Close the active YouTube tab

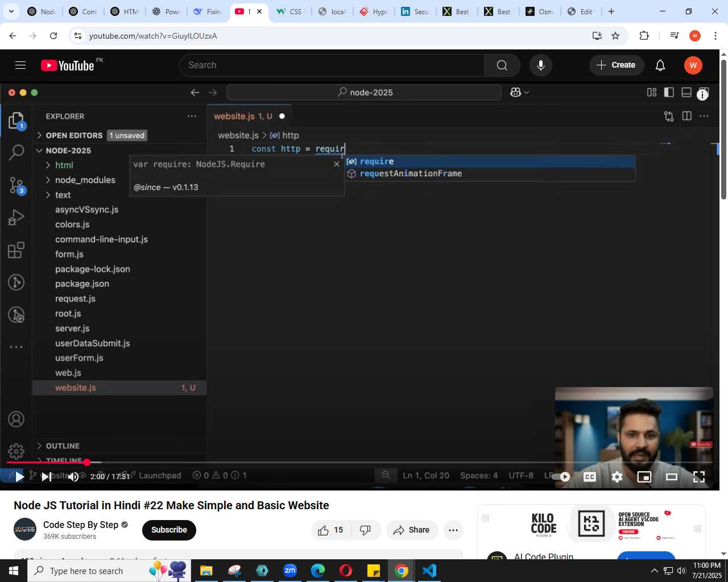(x=259, y=11)
